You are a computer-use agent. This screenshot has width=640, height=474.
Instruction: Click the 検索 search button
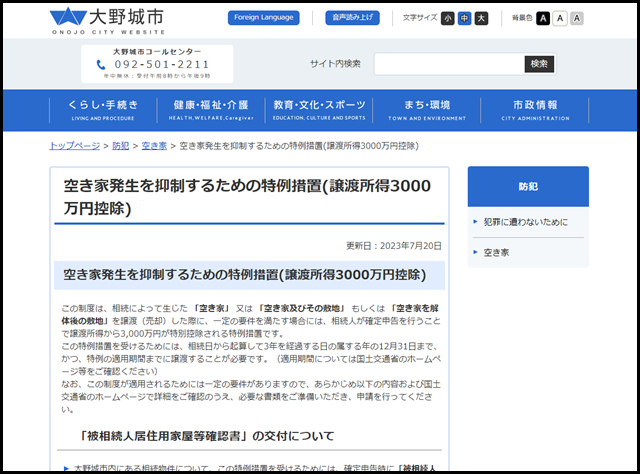[539, 64]
